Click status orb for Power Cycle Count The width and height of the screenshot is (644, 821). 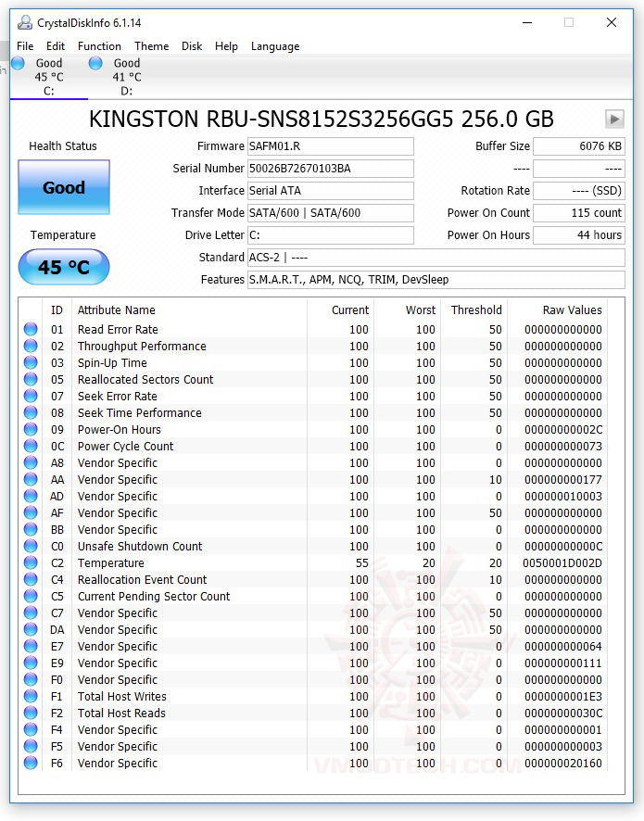point(31,446)
